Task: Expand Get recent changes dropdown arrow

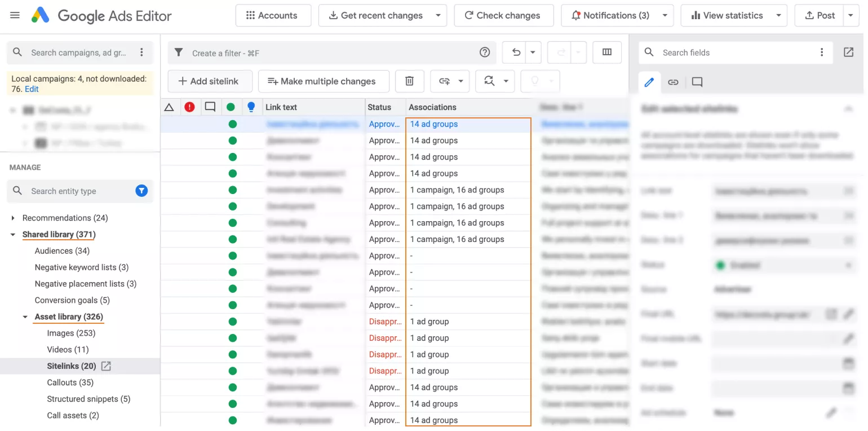Action: [x=439, y=15]
